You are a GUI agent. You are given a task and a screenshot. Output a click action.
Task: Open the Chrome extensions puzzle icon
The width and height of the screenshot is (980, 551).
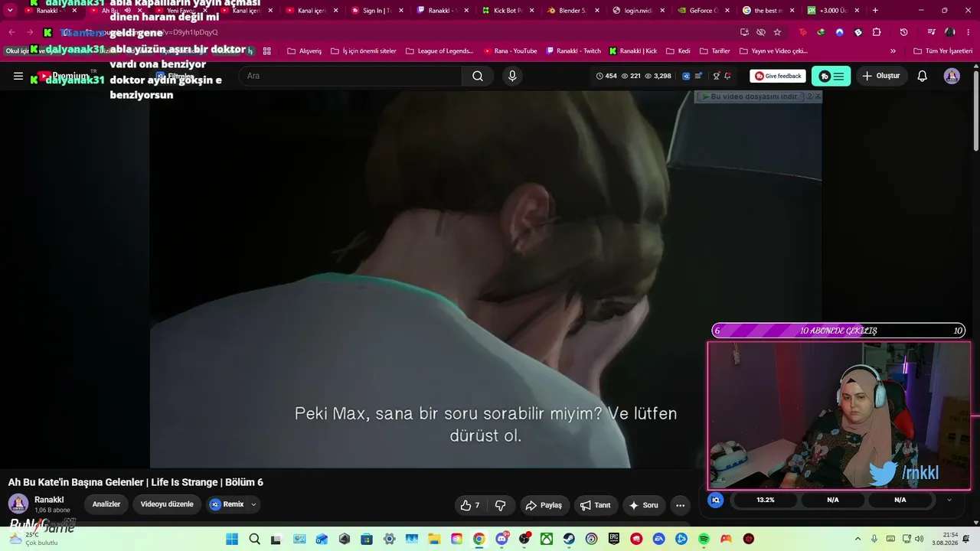(x=877, y=32)
